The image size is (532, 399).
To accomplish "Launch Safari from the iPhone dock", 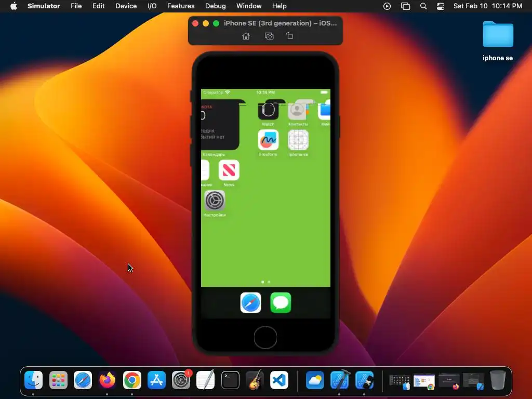I will [251, 303].
